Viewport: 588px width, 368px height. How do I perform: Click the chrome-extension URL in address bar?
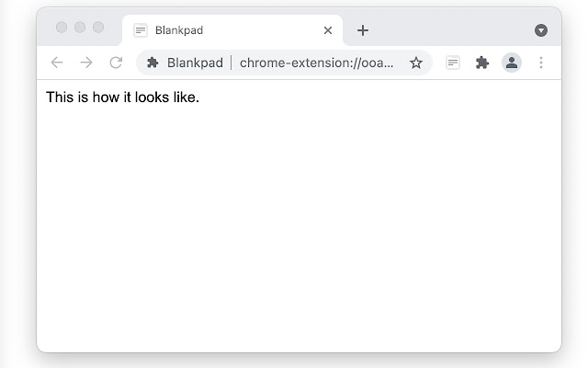[317, 63]
